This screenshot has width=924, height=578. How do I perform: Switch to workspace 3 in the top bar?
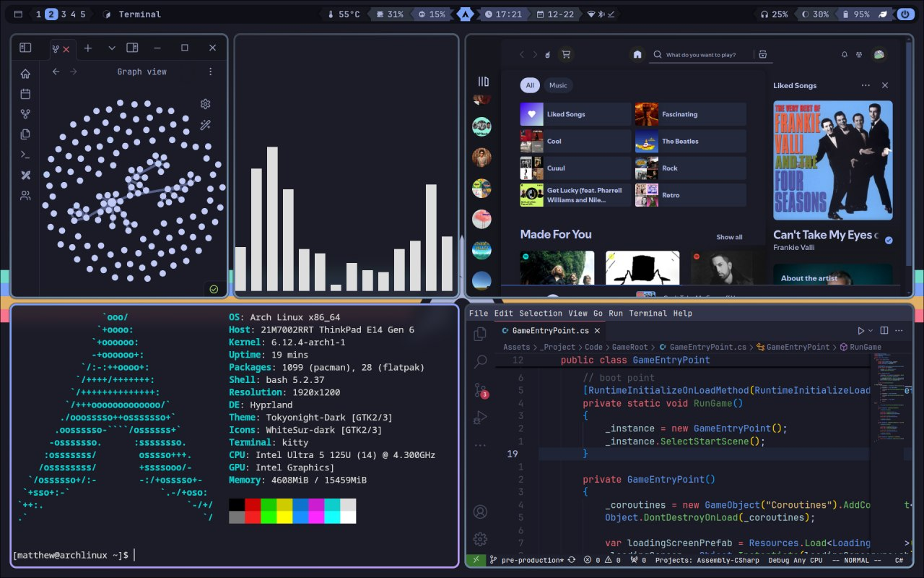pyautogui.click(x=64, y=14)
